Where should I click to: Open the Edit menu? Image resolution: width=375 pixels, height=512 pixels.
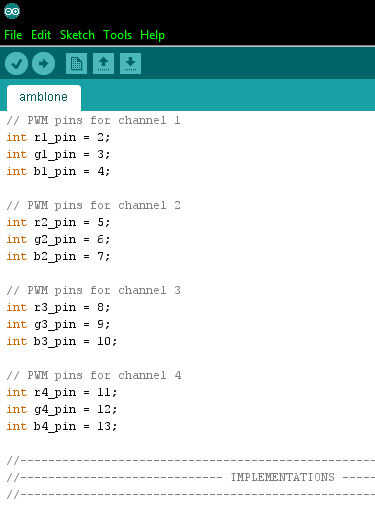(41, 35)
